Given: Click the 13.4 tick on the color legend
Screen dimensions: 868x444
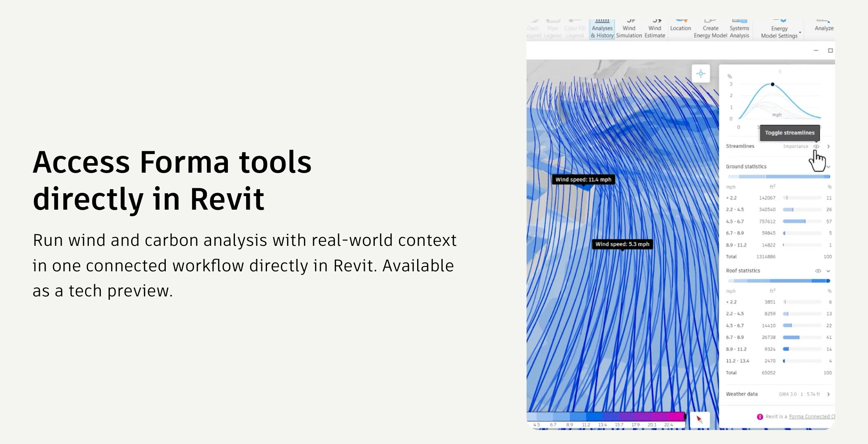Looking at the screenshot, I should [x=603, y=425].
